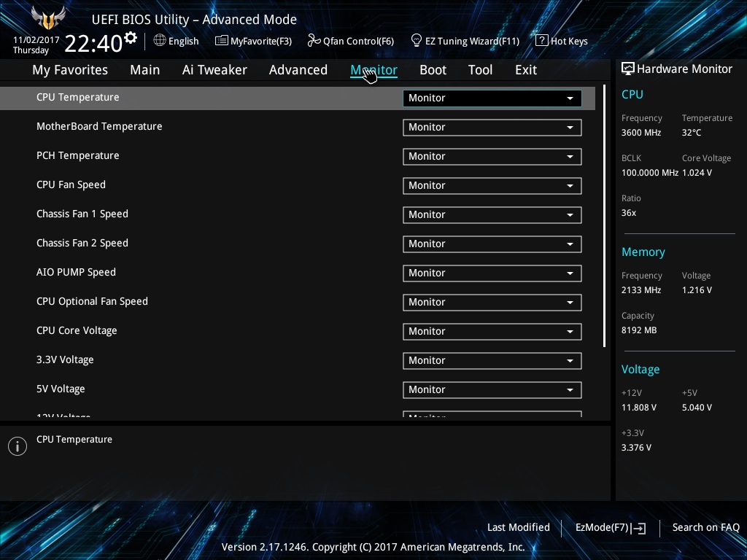The width and height of the screenshot is (747, 560).
Task: Switch to the Tool tab
Action: pos(480,69)
